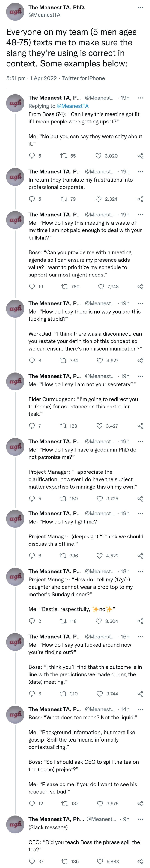The width and height of the screenshot is (150, 868).
Task: Open the main tweet's 'ugh' profile avatar
Action: click(x=15, y=11)
